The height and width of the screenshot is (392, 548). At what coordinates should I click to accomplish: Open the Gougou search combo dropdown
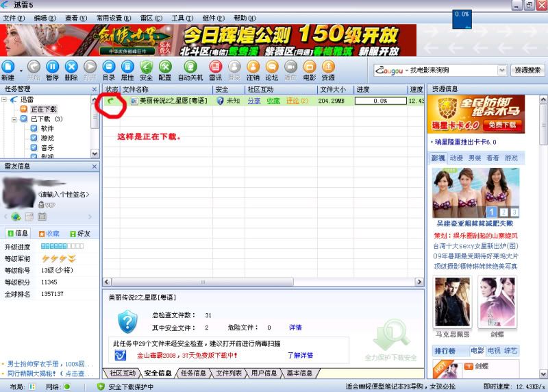coord(502,71)
